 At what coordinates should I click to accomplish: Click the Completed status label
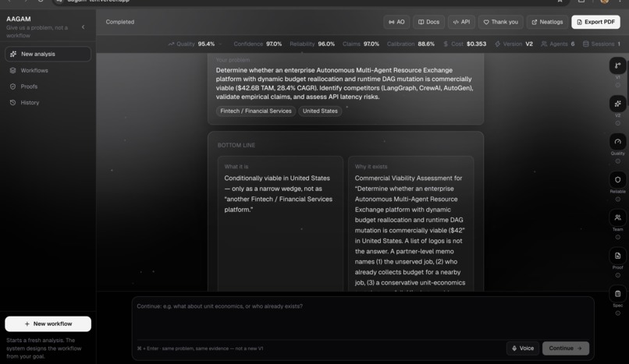120,22
